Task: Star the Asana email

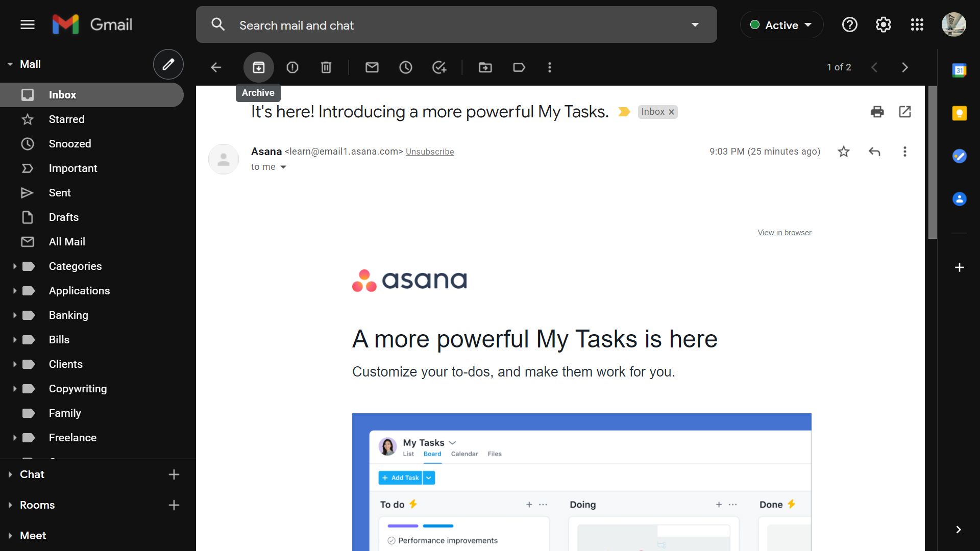Action: point(843,152)
